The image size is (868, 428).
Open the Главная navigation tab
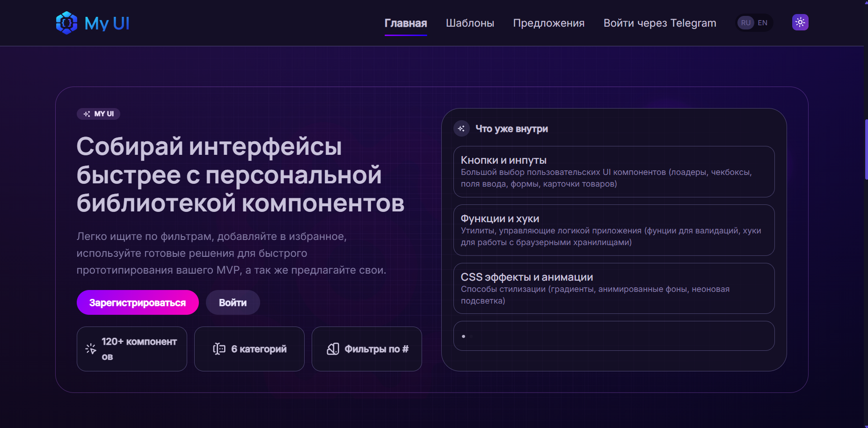[406, 23]
